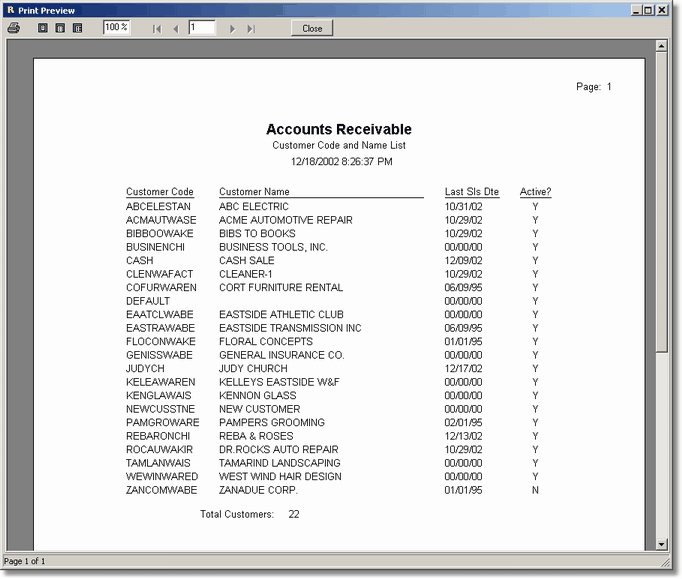The image size is (682, 579).
Task: Minimize the Print Preview window
Action: tap(636, 10)
